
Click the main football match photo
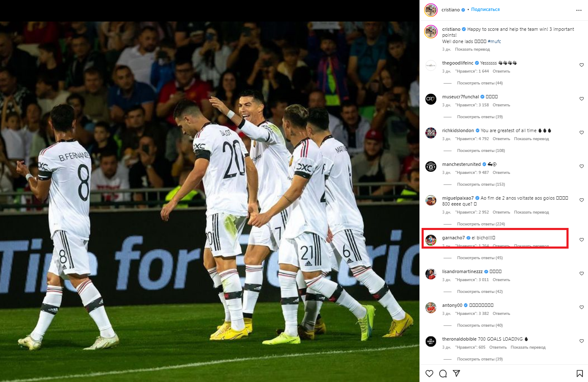click(x=210, y=202)
